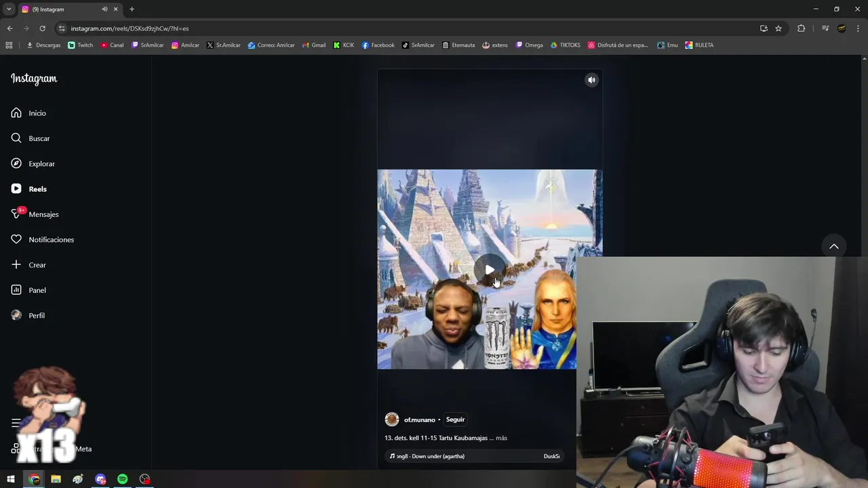The width and height of the screenshot is (868, 488).
Task: Open browser Extensions puzzle icon
Action: click(x=801, y=28)
